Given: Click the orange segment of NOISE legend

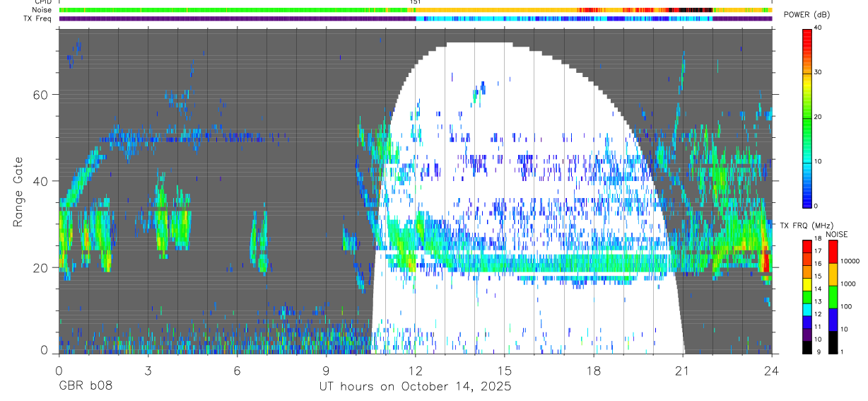Looking at the screenshot, I should coord(833,274).
